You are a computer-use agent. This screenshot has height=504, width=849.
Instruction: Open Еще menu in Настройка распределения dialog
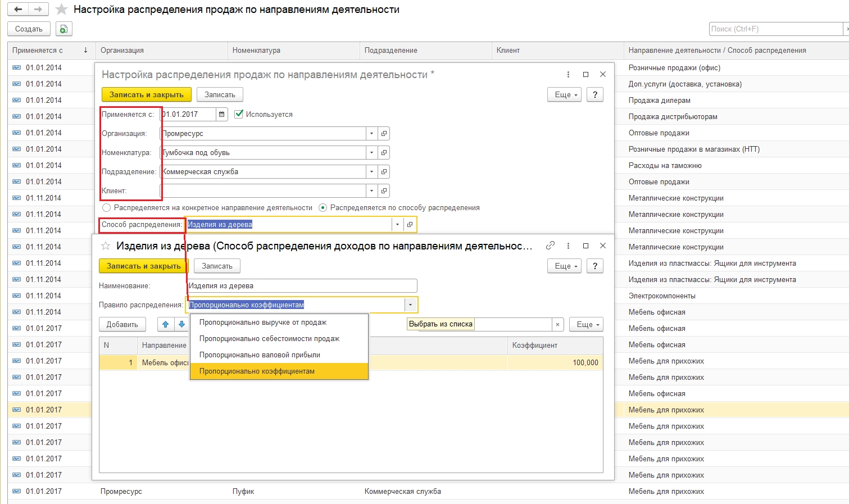(x=564, y=94)
